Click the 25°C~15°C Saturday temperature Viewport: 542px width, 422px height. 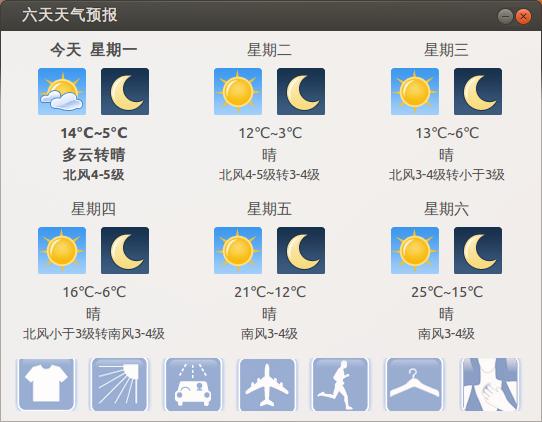[447, 292]
